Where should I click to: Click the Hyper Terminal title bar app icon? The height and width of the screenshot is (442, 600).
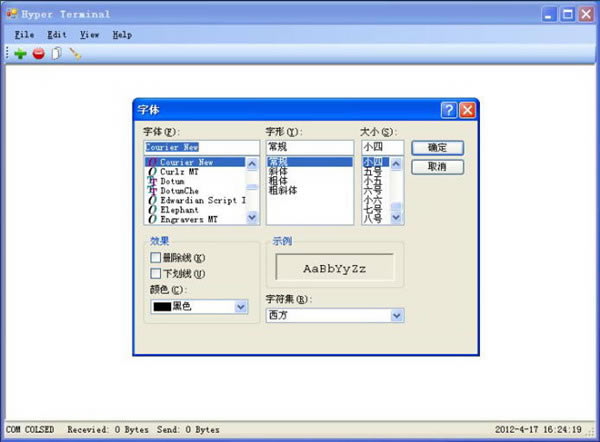(x=11, y=15)
